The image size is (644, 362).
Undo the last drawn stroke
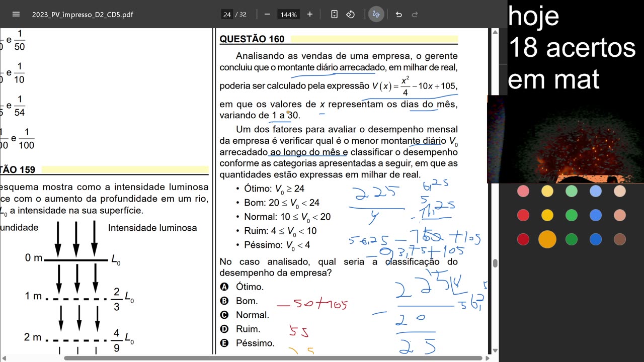point(398,14)
